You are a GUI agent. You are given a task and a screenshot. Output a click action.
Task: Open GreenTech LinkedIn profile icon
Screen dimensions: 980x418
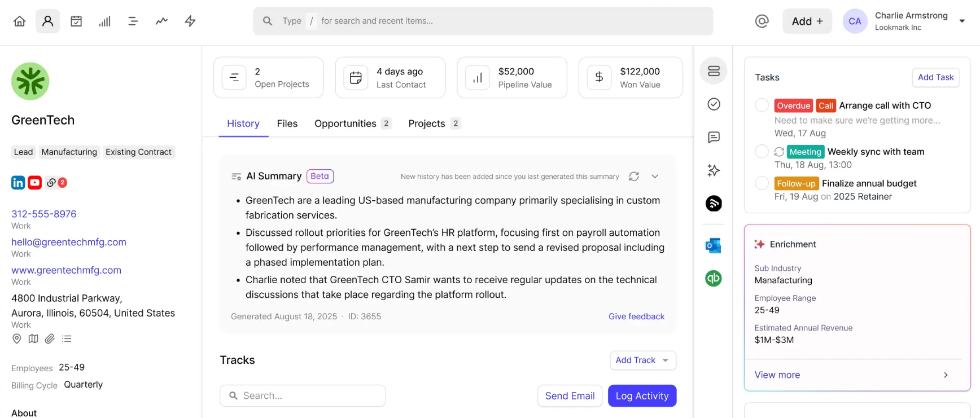click(x=18, y=182)
